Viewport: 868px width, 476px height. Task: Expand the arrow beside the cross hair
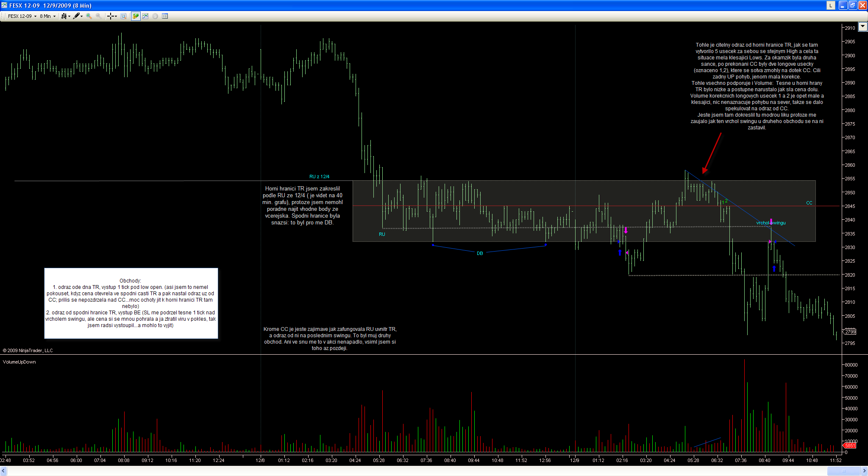click(x=116, y=16)
